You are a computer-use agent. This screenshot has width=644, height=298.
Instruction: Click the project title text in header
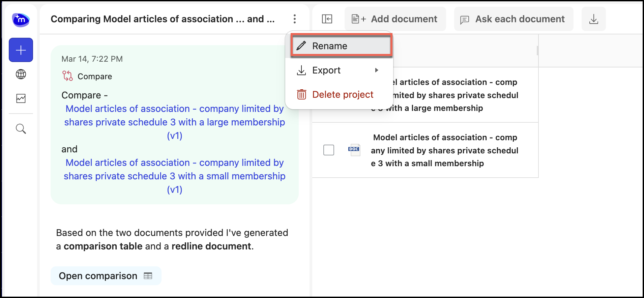pyautogui.click(x=163, y=19)
